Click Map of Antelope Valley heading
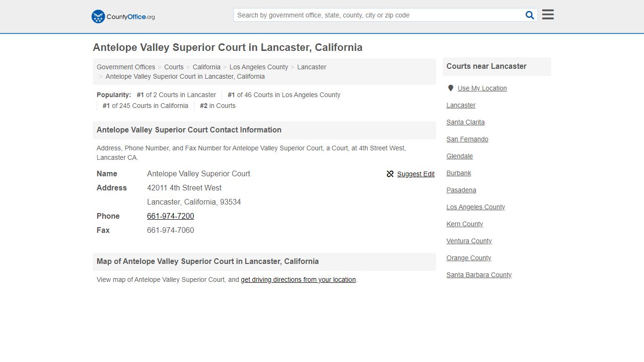644x362 pixels. tap(208, 262)
